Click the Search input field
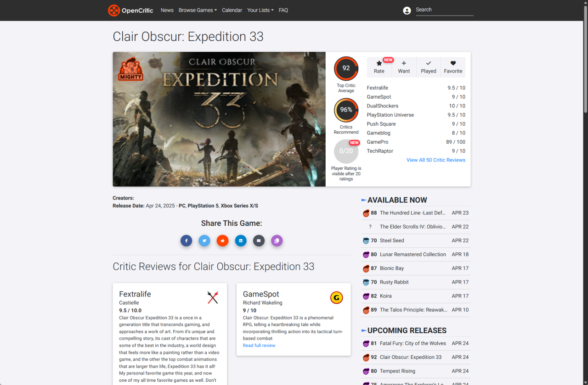The width and height of the screenshot is (588, 385). pos(444,10)
